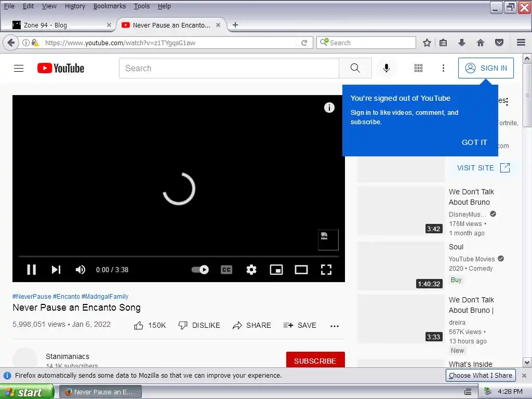Screen dimensions: 532x399
Task: Switch to theater mode
Action: [x=301, y=270]
